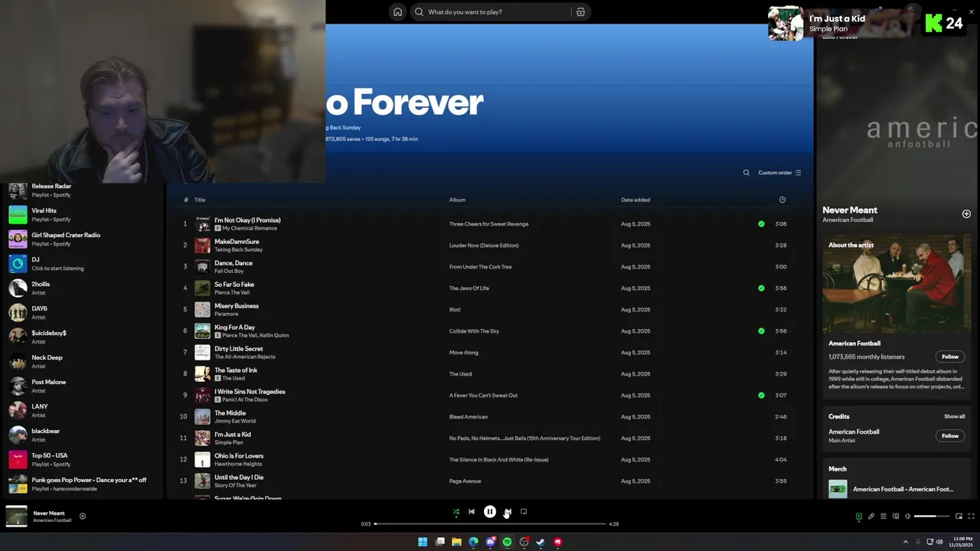Add Never Meant to Liked Songs in bottom bar
The image size is (980, 551).
[x=83, y=516]
